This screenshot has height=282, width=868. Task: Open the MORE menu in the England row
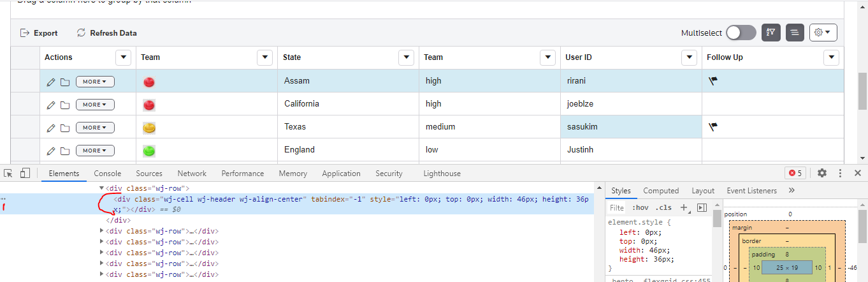tap(95, 151)
